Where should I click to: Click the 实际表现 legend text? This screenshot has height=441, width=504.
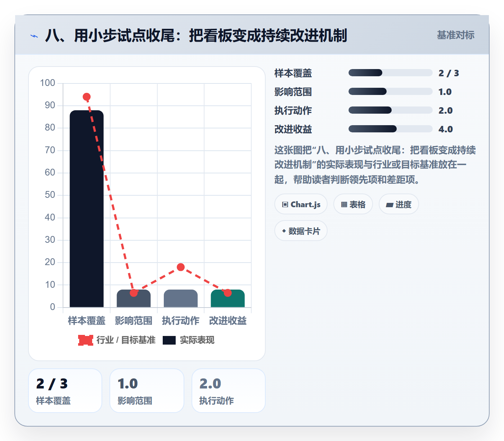coord(197,340)
